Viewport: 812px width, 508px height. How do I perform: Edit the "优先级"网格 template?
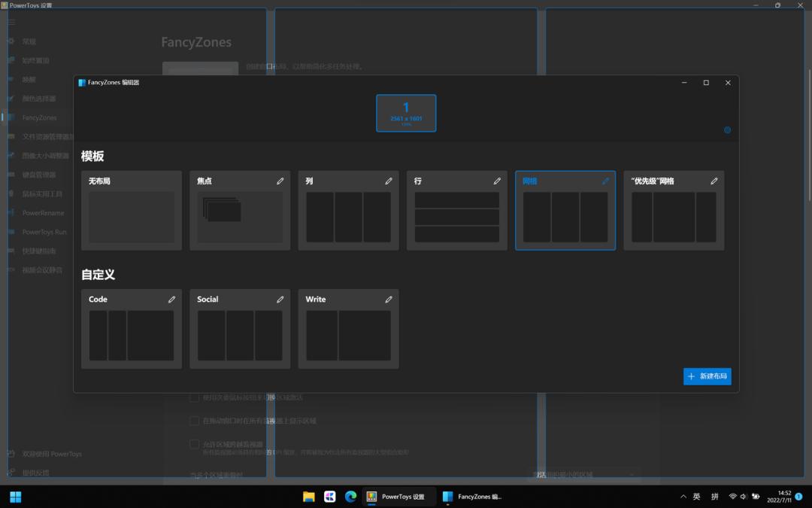(714, 181)
